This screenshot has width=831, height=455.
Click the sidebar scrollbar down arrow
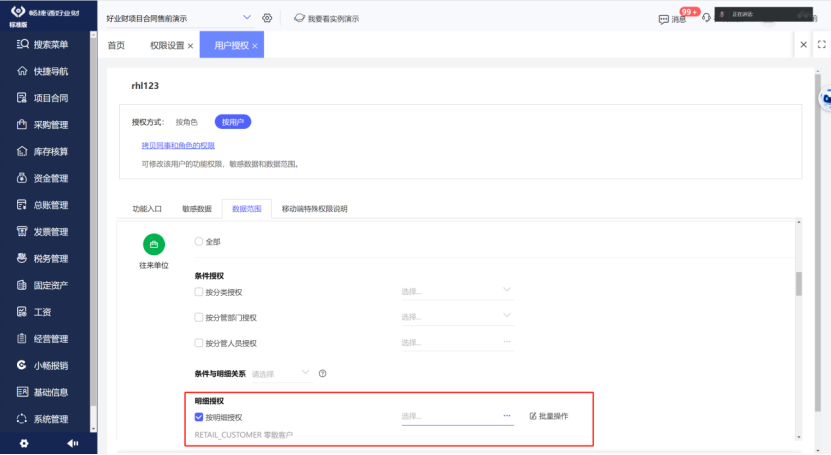coord(93,429)
